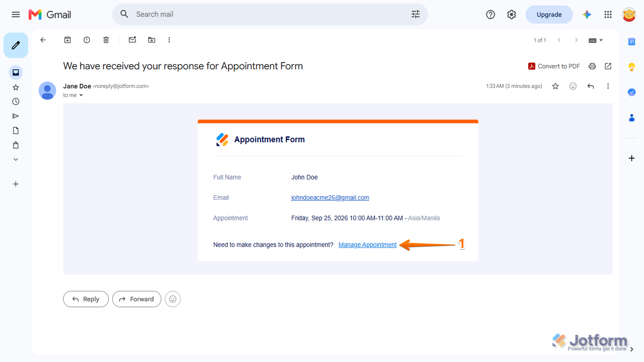
Task: Open Drafts icon in the sidebar
Action: pyautogui.click(x=16, y=130)
